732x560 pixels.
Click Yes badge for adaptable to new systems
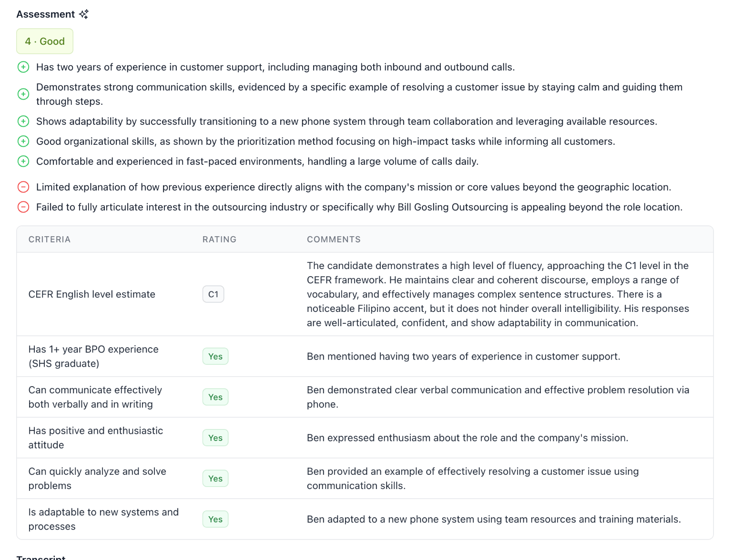[215, 519]
